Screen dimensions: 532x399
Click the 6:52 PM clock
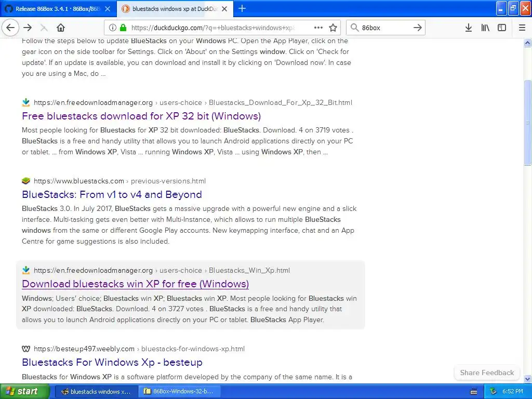click(513, 392)
